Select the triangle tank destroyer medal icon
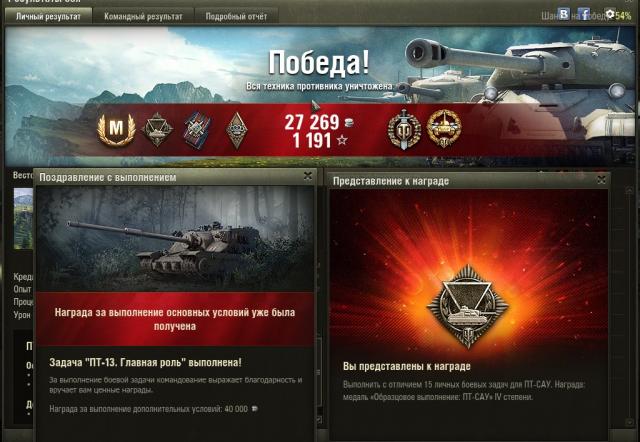This screenshot has height=442, width=640. click(x=157, y=129)
